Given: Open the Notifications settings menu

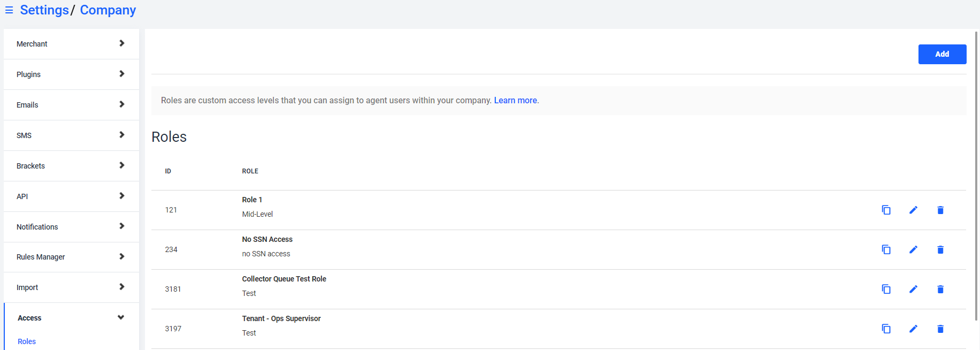Looking at the screenshot, I should (71, 227).
